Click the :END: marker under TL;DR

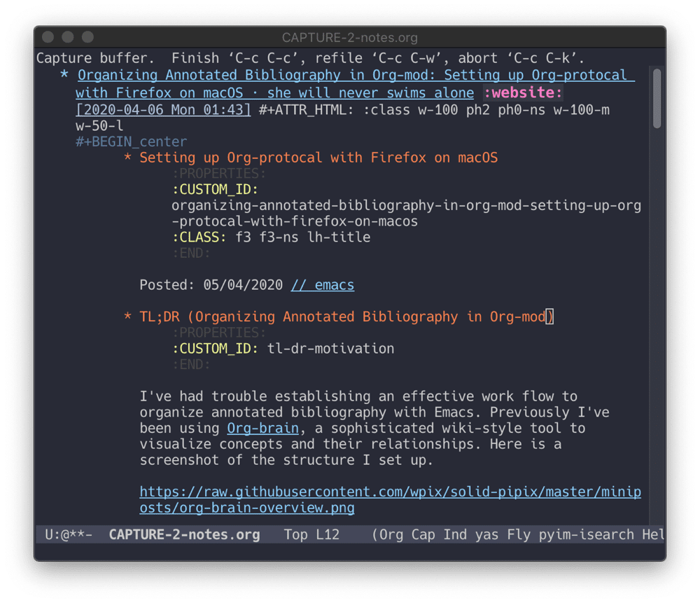point(191,364)
